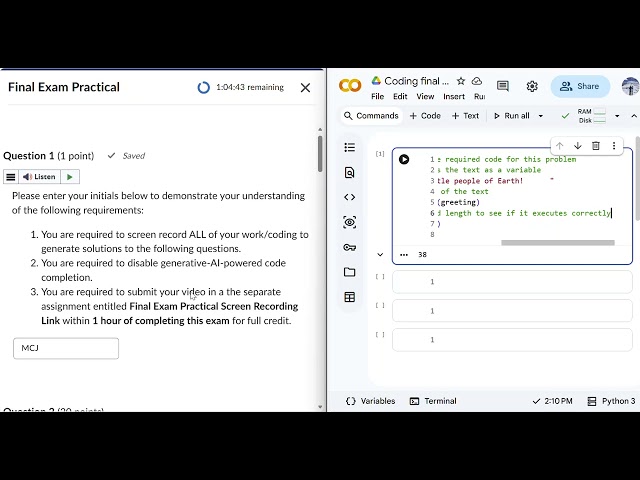Open the comments panel icon

tap(502, 86)
